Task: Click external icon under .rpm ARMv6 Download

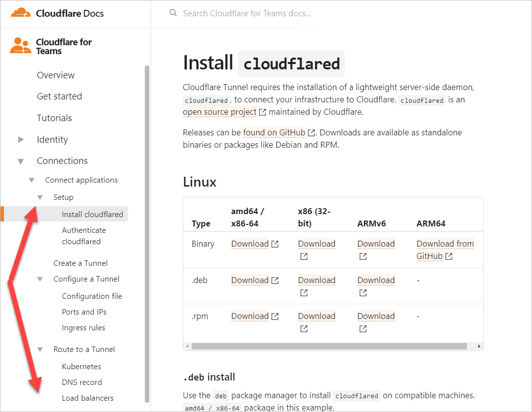Action: 363,329
